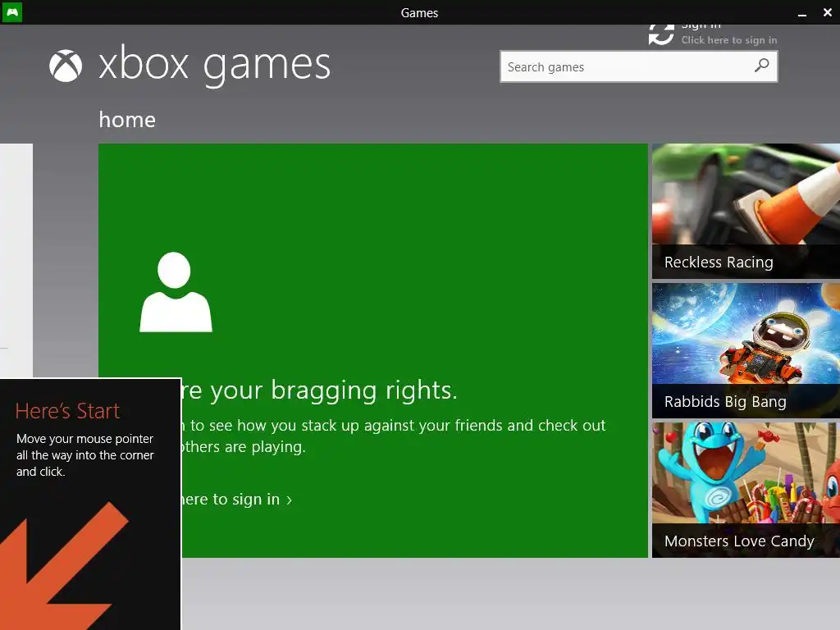Screen dimensions: 840x630
Task: Click the magnifier search icon
Action: [x=761, y=66]
